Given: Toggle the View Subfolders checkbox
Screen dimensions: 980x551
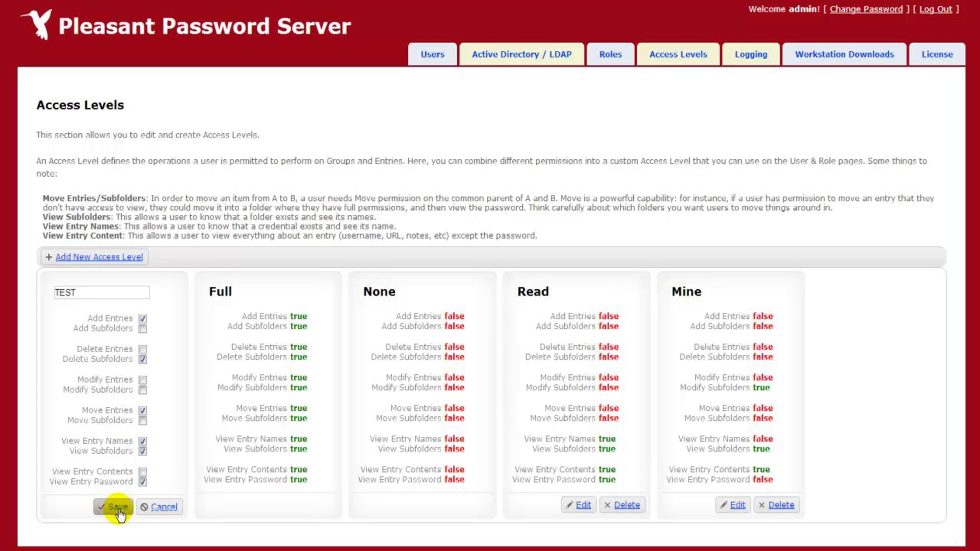Looking at the screenshot, I should (143, 451).
